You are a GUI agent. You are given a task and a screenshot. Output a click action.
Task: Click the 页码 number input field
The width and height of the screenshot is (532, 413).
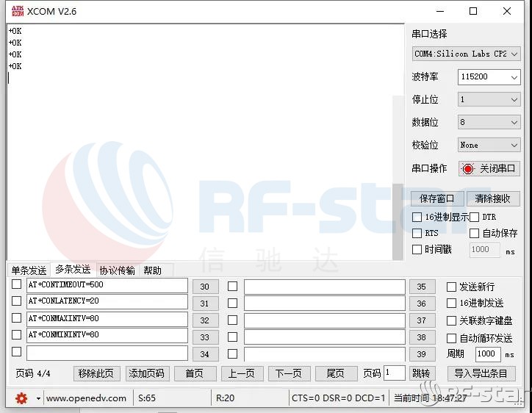[x=395, y=373]
